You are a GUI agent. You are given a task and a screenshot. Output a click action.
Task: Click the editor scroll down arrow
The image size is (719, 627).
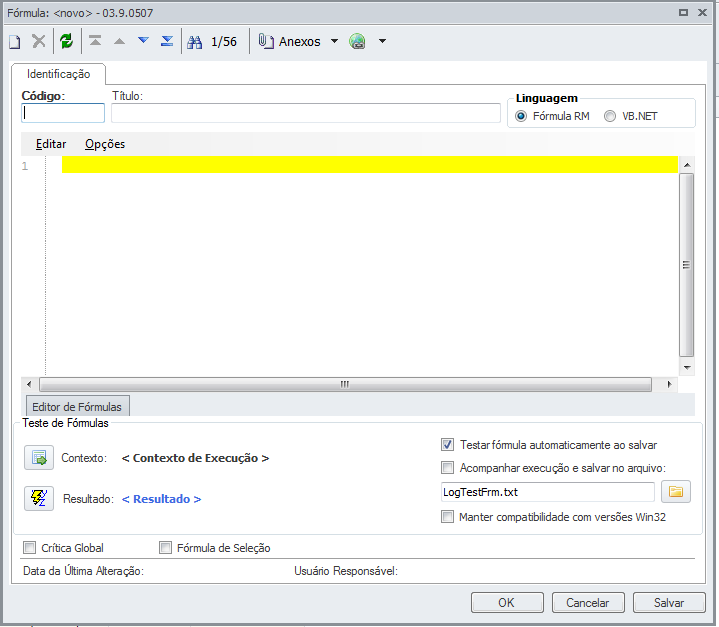[687, 367]
